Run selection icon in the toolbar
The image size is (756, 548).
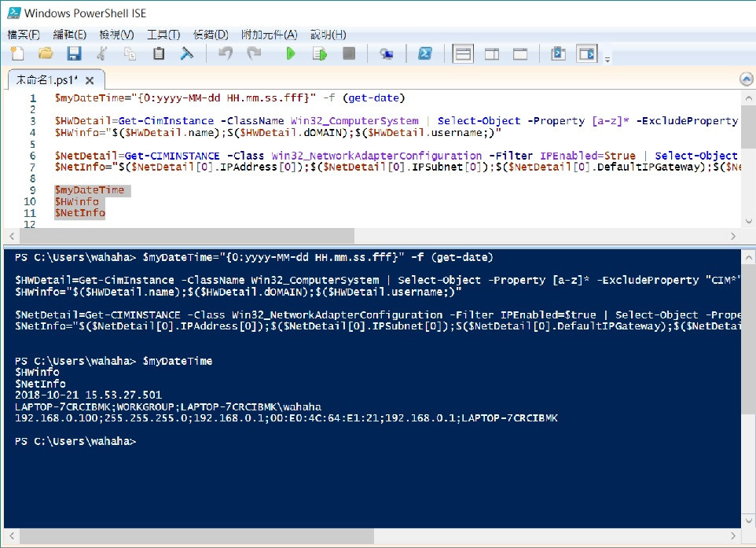[x=320, y=53]
